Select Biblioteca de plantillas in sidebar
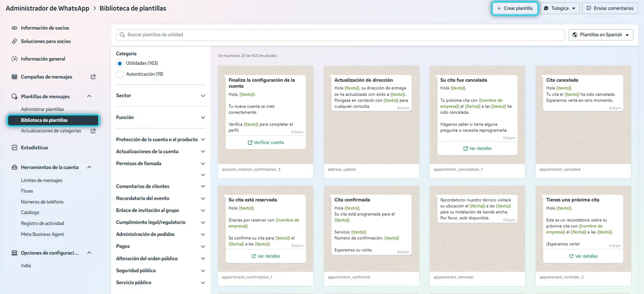 pos(53,121)
